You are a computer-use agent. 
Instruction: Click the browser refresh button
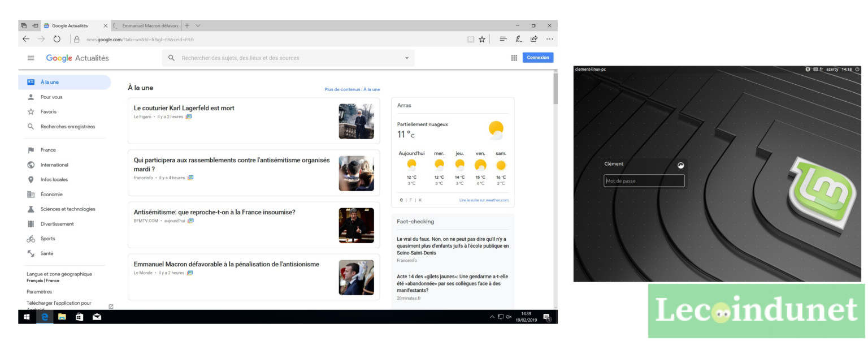click(57, 39)
